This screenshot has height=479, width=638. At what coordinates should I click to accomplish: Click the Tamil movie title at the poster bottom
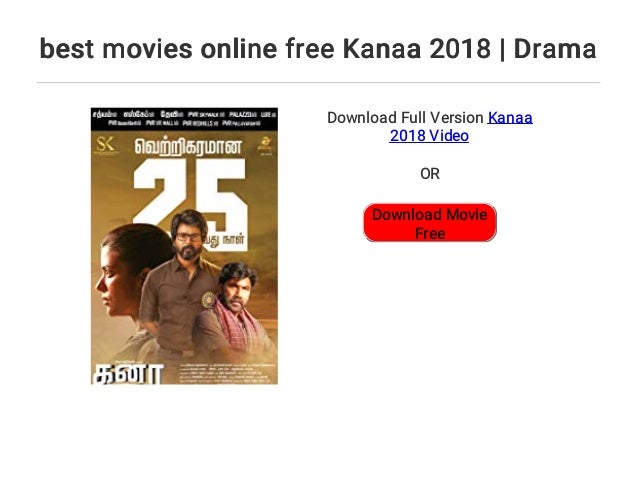click(x=127, y=373)
